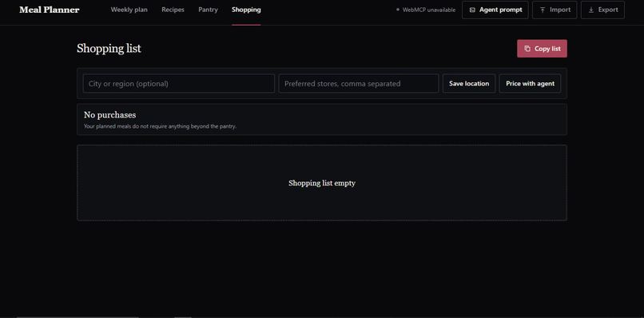Click the Meal Planner logo title
The width and height of the screenshot is (644, 318).
(x=50, y=10)
